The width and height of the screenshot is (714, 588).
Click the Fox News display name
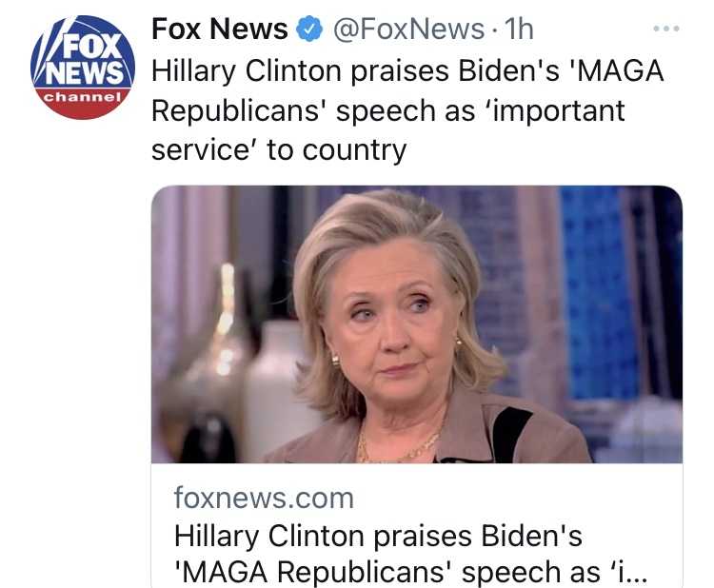(x=220, y=29)
